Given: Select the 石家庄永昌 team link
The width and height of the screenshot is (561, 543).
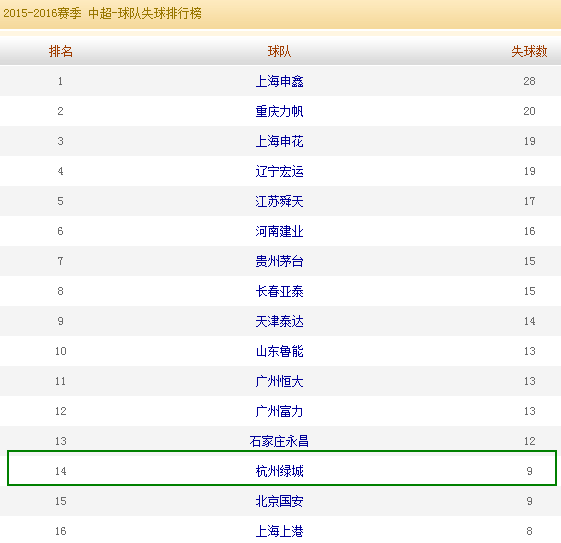Looking at the screenshot, I should coord(279,441).
